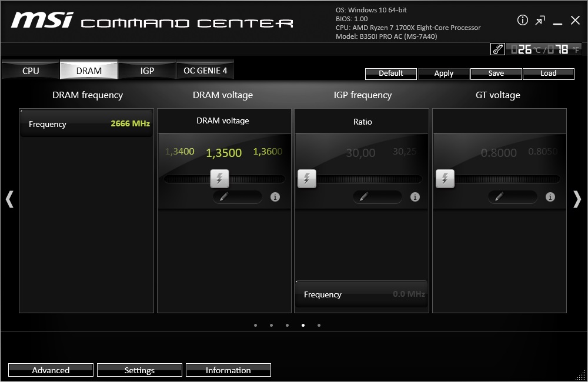This screenshot has height=382, width=588.
Task: Click the 30,00 ratio value
Action: pos(360,153)
